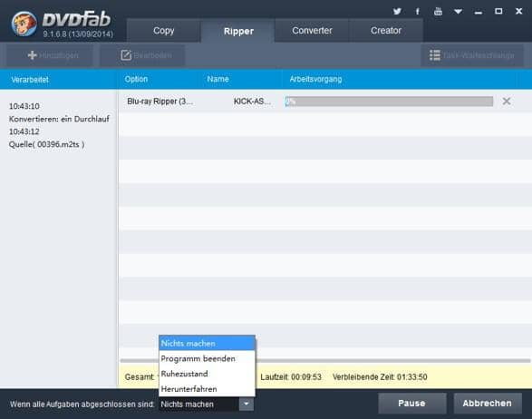Choose 'Programm beenden' from the dropdown list
The height and width of the screenshot is (419, 532).
[207, 358]
